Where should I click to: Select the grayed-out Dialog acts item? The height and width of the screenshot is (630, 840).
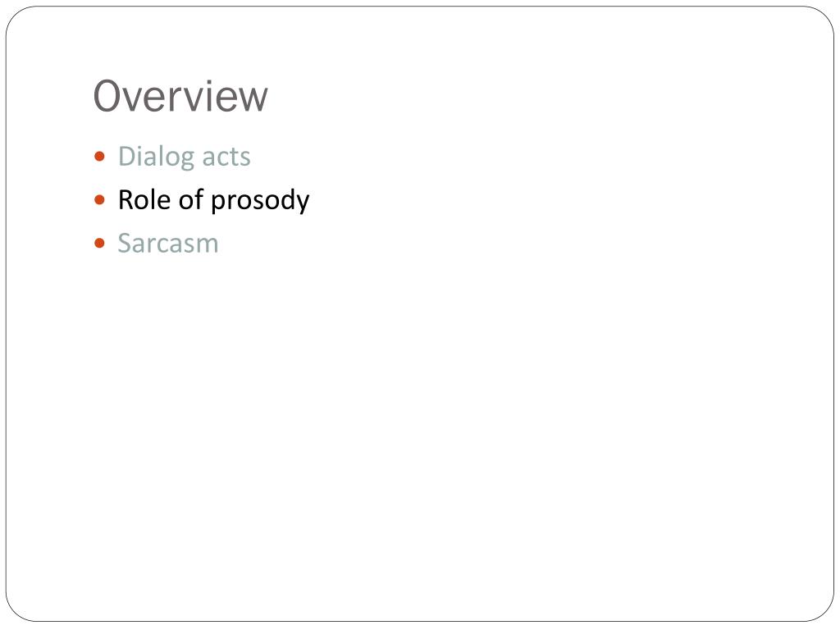(185, 157)
